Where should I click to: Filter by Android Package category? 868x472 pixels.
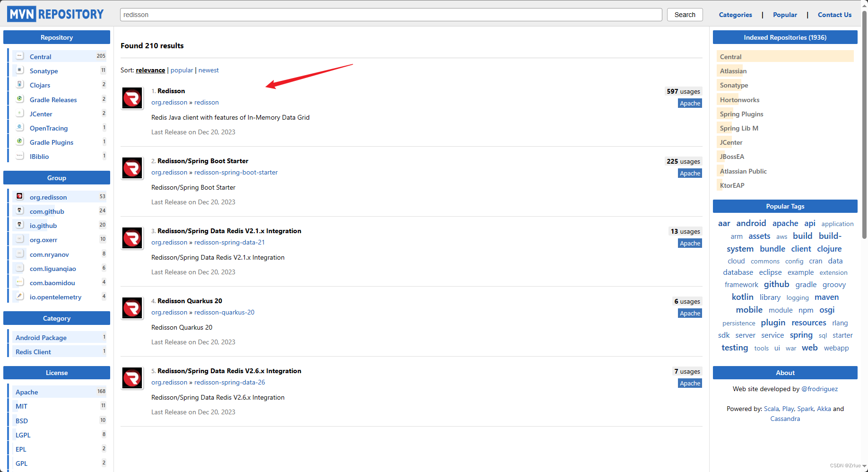(x=41, y=338)
